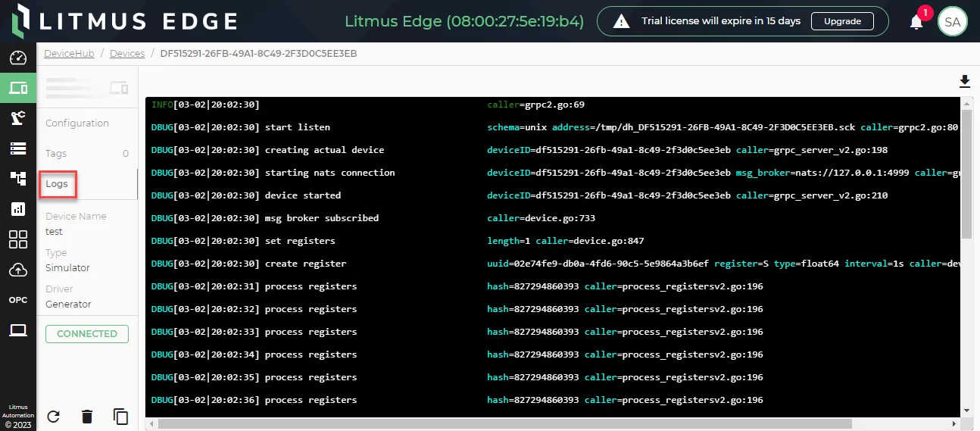The width and height of the screenshot is (980, 431).
Task: Select the Logs tab
Action: [x=57, y=183]
